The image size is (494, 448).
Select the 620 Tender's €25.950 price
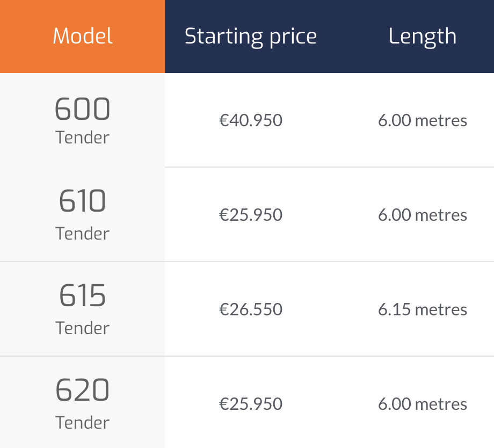click(x=250, y=404)
